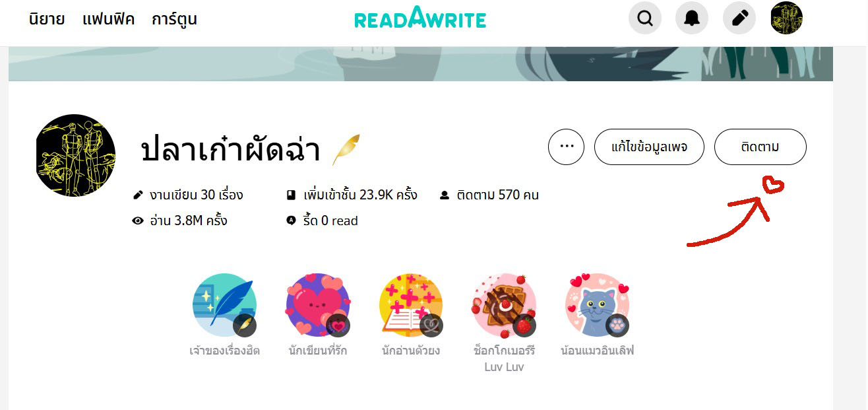Open the แฟนฟิค menu item

[108, 19]
